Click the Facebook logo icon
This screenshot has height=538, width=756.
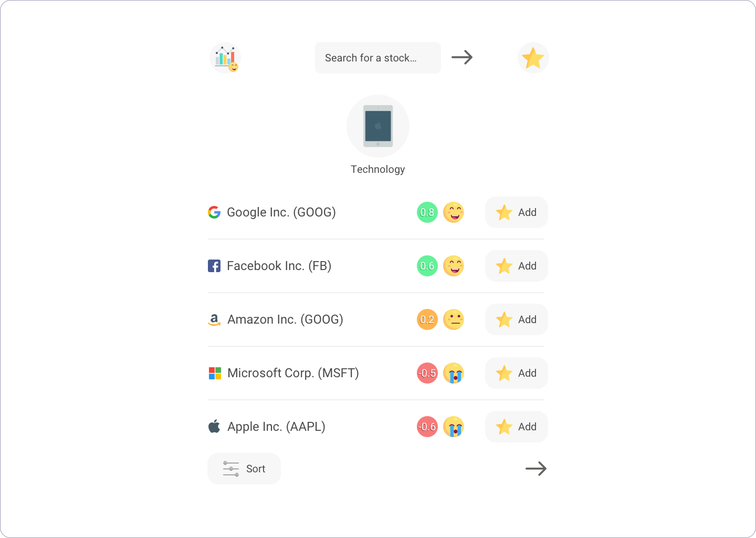click(x=214, y=266)
